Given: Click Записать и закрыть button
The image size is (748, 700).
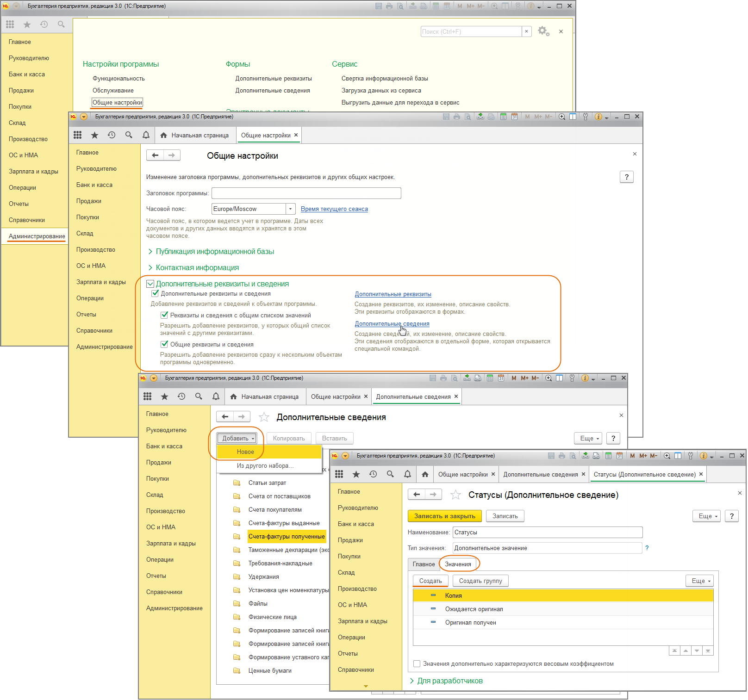Looking at the screenshot, I should click(445, 516).
